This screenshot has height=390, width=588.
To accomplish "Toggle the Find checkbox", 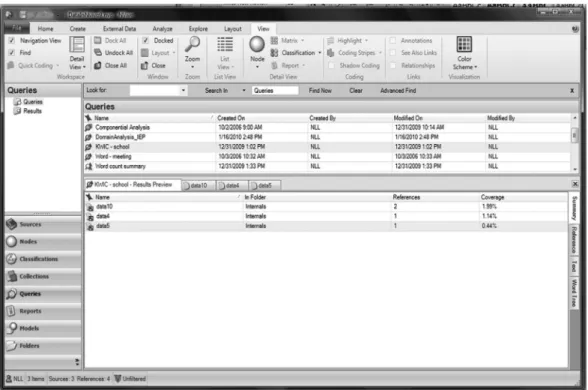I will 12,52.
